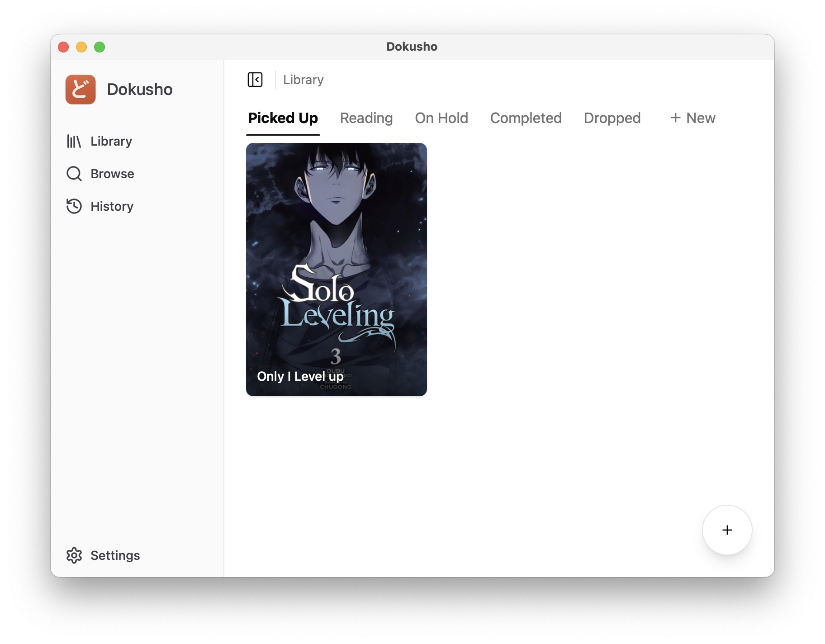825x644 pixels.
Task: Minimize the Dokusho window
Action: point(81,47)
